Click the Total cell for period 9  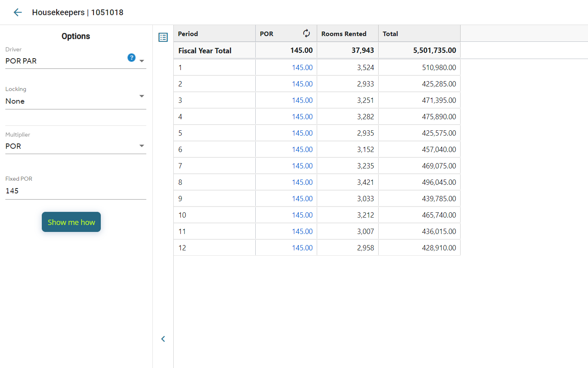click(438, 199)
